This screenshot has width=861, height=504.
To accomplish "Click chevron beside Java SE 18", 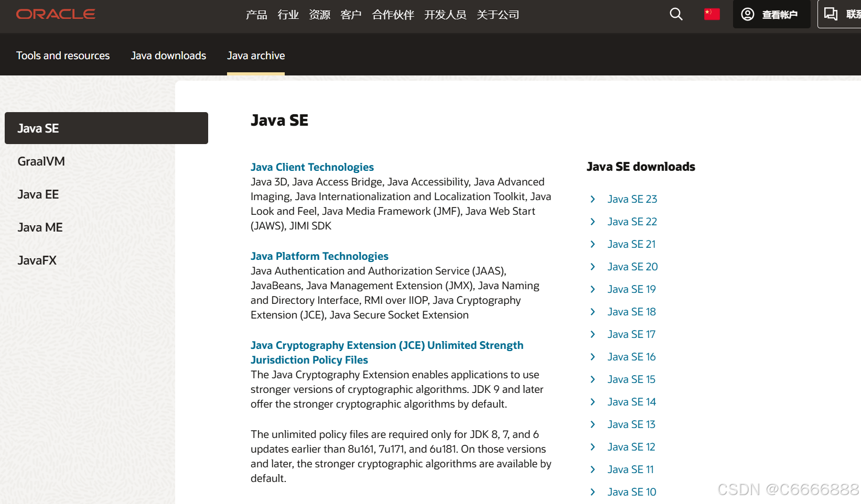I will click(593, 312).
